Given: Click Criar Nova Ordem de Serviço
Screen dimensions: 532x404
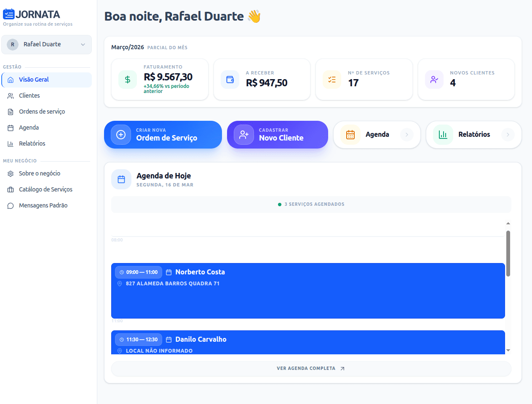Looking at the screenshot, I should [163, 135].
